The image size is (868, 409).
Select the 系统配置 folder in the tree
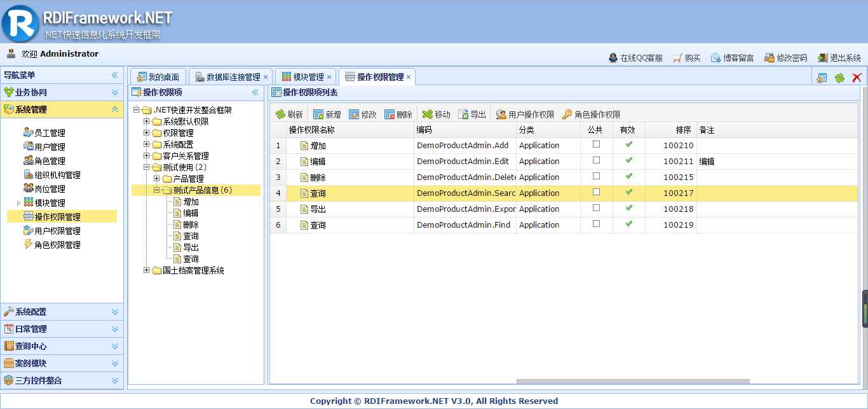pos(178,144)
